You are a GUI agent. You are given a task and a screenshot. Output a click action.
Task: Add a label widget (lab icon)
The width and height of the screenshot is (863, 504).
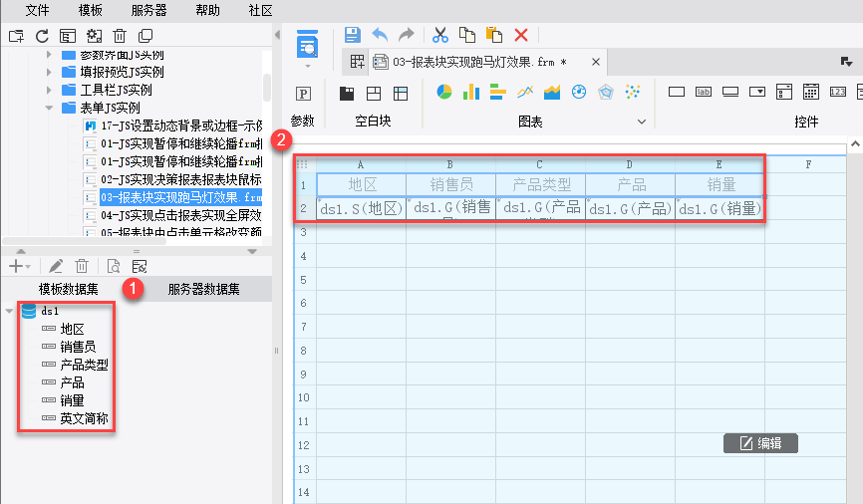704,92
